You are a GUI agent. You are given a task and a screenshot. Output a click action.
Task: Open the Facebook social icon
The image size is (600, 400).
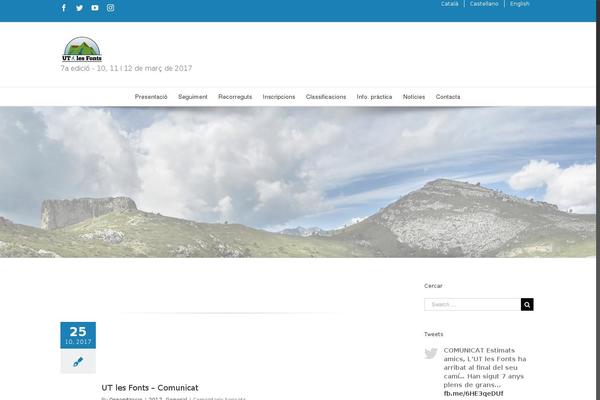point(64,8)
